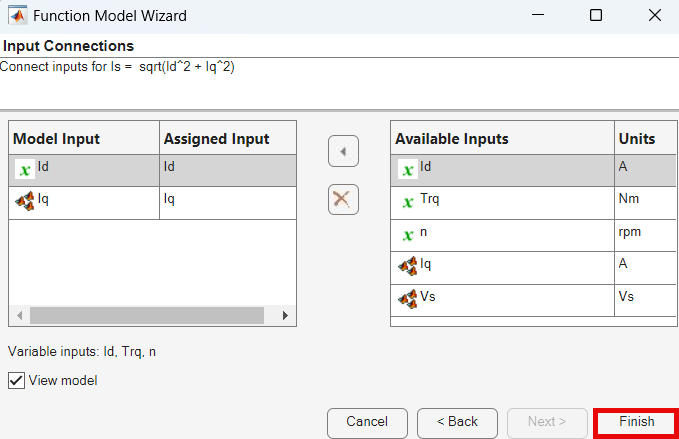679x439 pixels.
Task: Click the assign-input left arrow button
Action: (343, 151)
